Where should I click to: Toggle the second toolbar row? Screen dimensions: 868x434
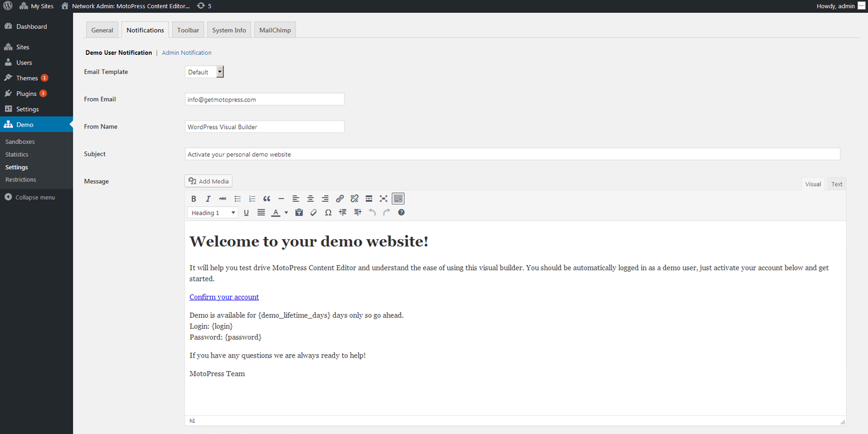point(398,199)
